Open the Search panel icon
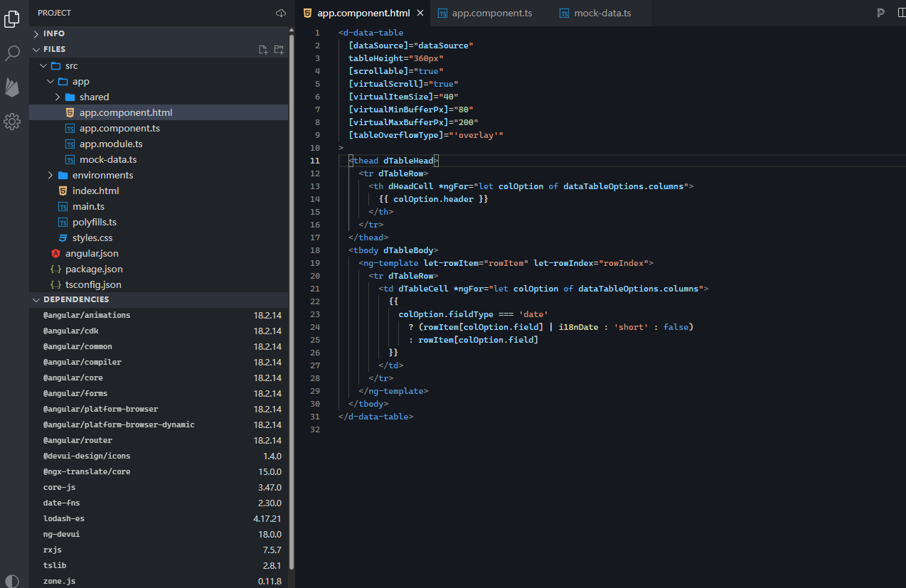906x588 pixels. [x=12, y=53]
